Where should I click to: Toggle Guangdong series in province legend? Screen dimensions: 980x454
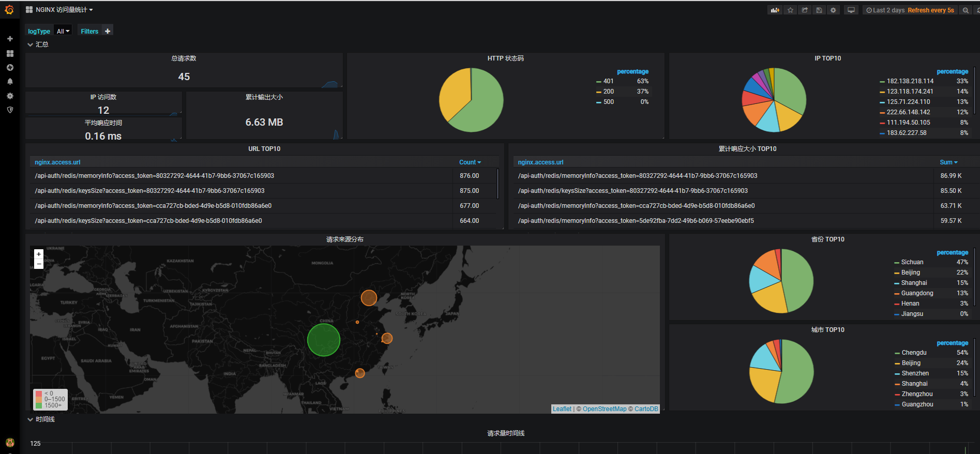(917, 293)
